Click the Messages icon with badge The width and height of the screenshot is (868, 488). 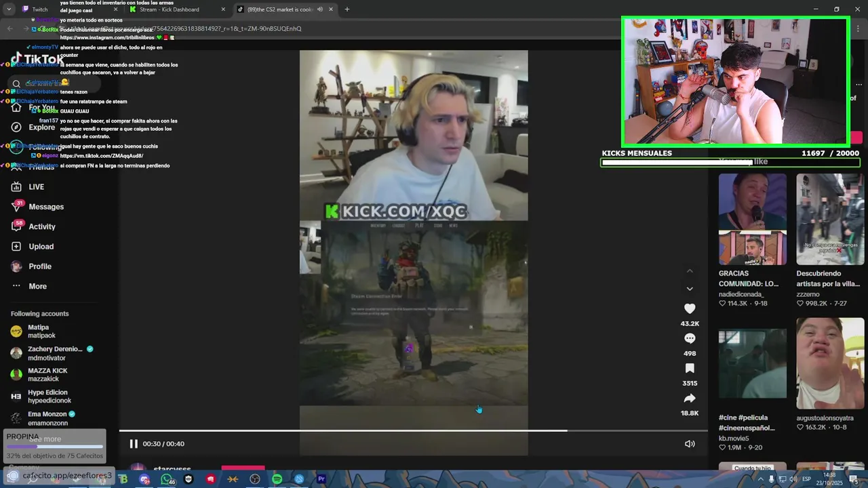pyautogui.click(x=16, y=207)
